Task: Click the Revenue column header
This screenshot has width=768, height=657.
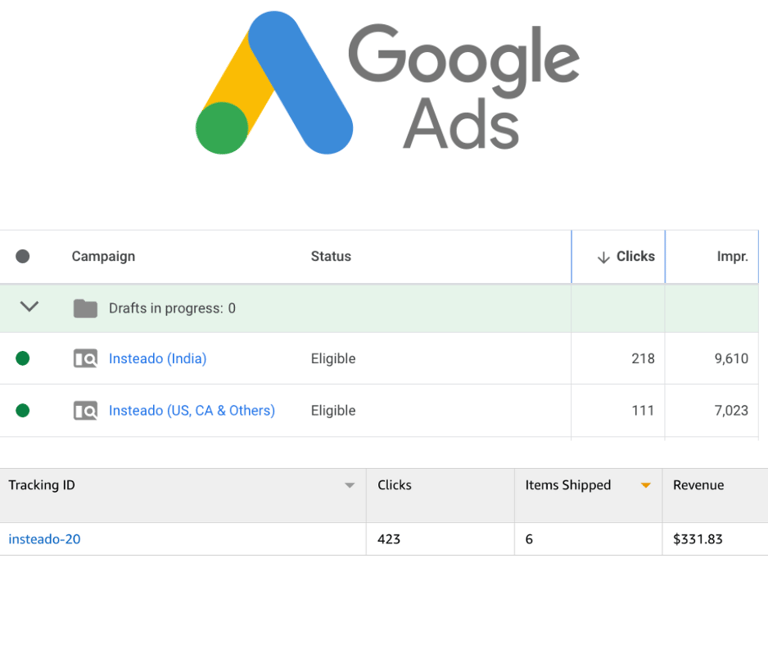Action: pyautogui.click(x=698, y=485)
